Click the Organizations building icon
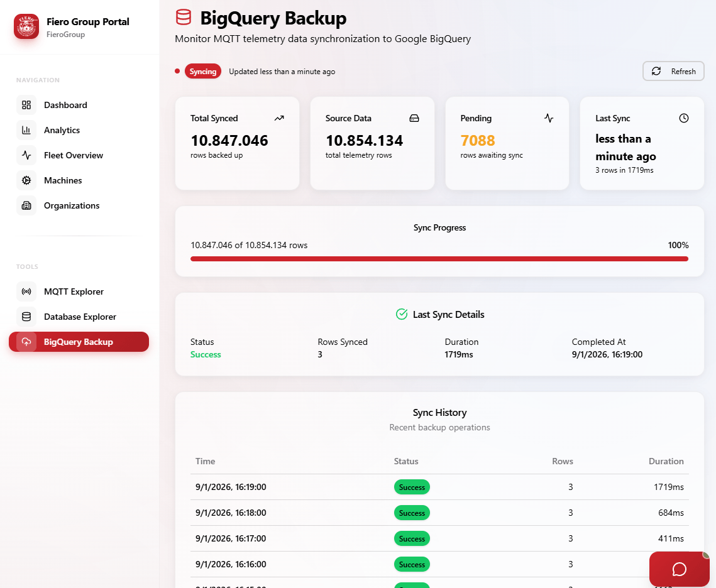This screenshot has width=716, height=588. click(26, 205)
